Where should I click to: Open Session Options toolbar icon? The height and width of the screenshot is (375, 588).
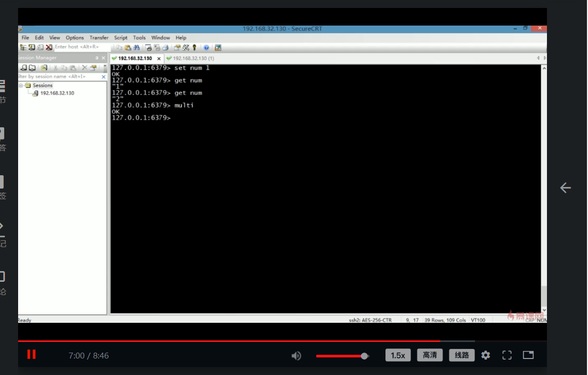point(177,47)
